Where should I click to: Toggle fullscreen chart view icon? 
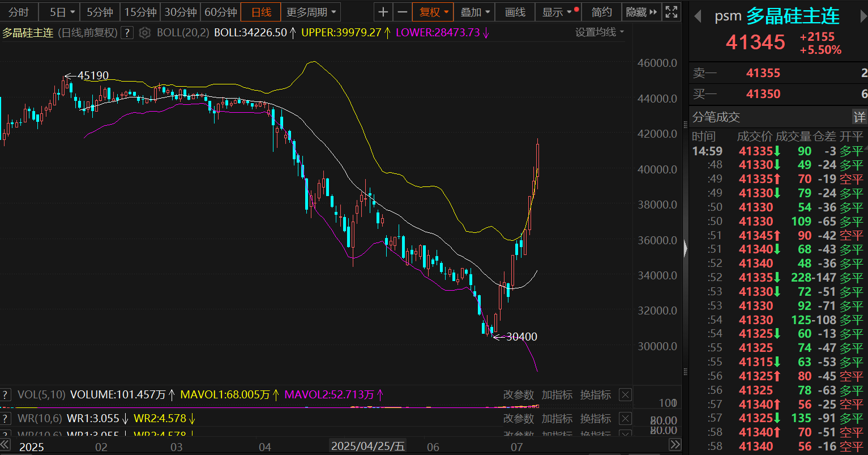tap(671, 12)
